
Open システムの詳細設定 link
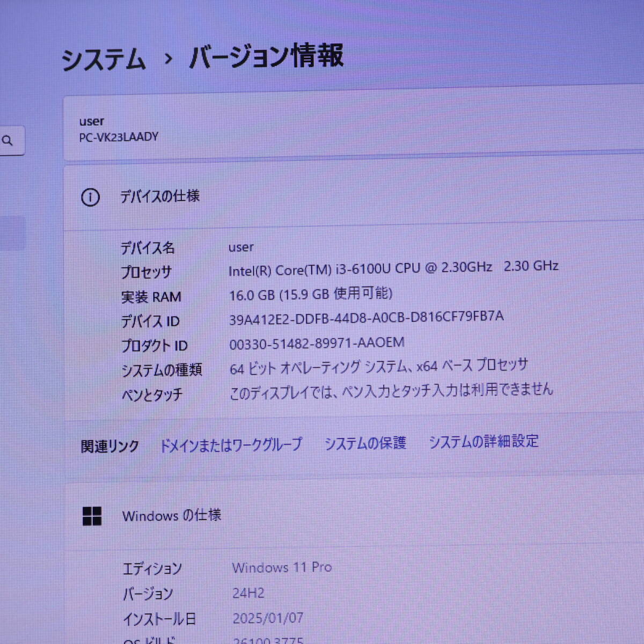pyautogui.click(x=484, y=441)
